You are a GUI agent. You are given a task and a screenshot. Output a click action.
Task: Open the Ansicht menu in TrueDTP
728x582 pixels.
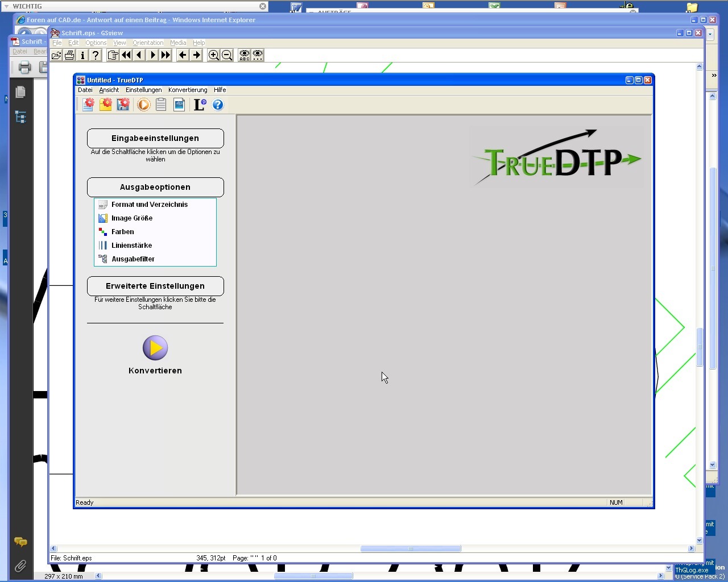click(109, 90)
